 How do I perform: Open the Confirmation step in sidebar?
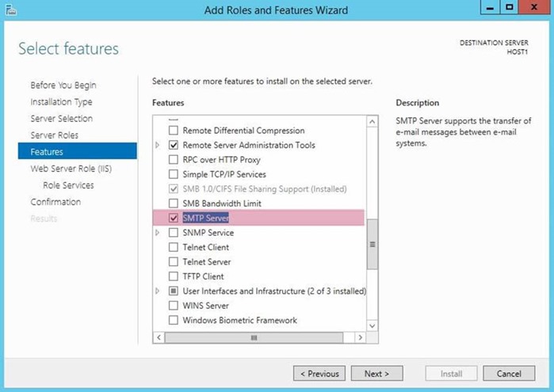(55, 202)
